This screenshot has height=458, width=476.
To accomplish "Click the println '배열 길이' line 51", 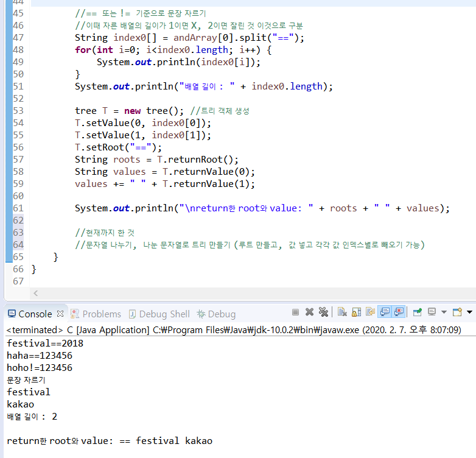I will point(204,86).
